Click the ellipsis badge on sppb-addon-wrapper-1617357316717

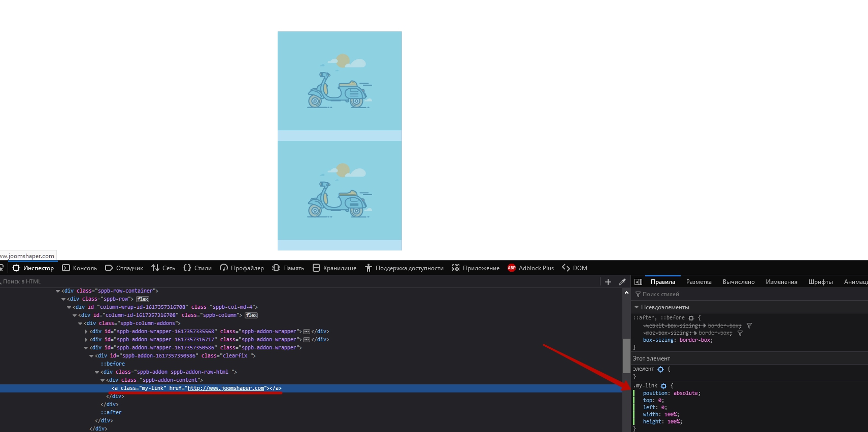pyautogui.click(x=307, y=340)
